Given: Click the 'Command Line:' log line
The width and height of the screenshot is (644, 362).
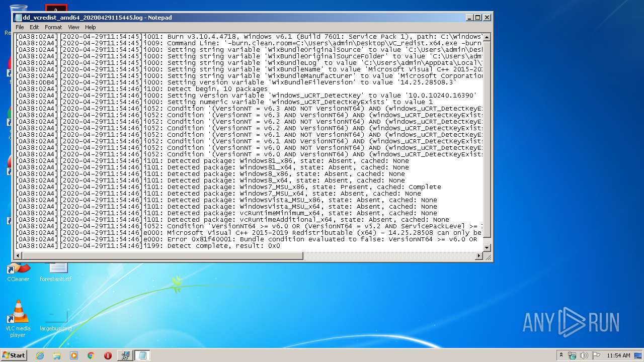Looking at the screenshot, I should (249, 43).
